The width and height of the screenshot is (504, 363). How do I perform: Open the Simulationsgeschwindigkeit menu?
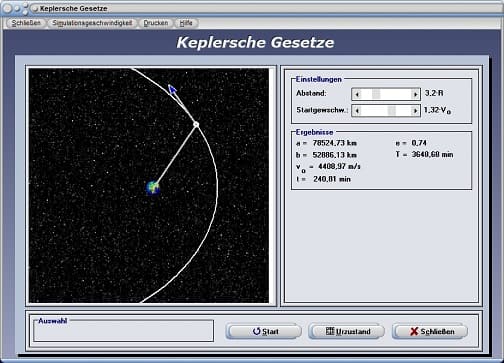tap(92, 23)
